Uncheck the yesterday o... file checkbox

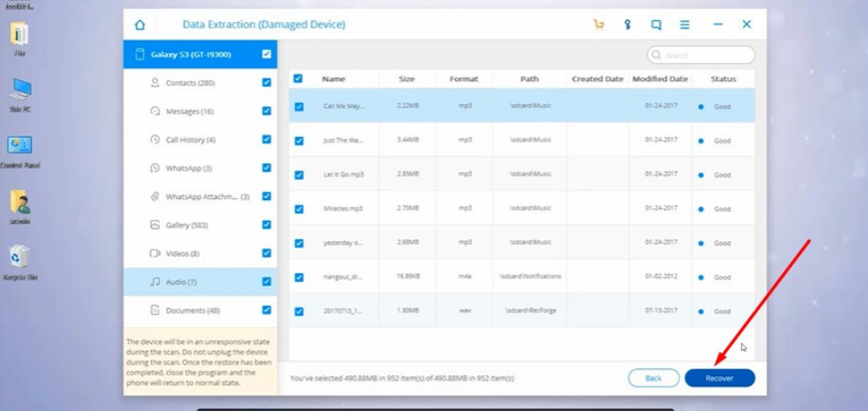click(x=299, y=243)
